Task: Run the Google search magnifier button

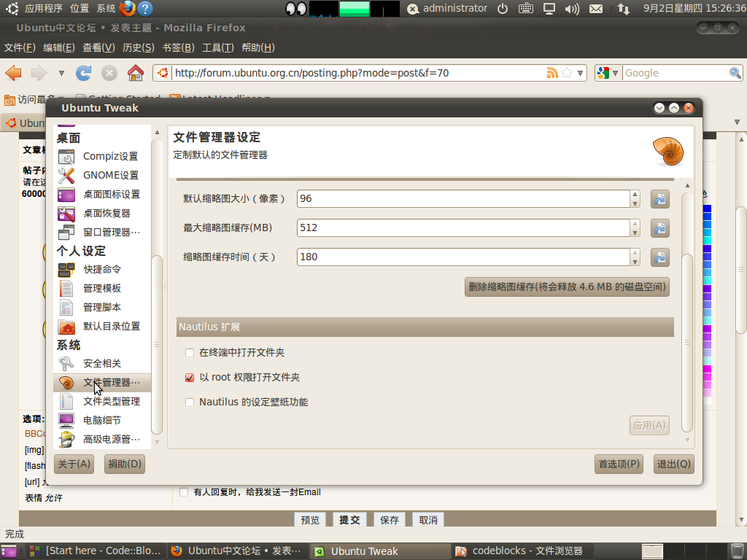Action: pyautogui.click(x=735, y=73)
